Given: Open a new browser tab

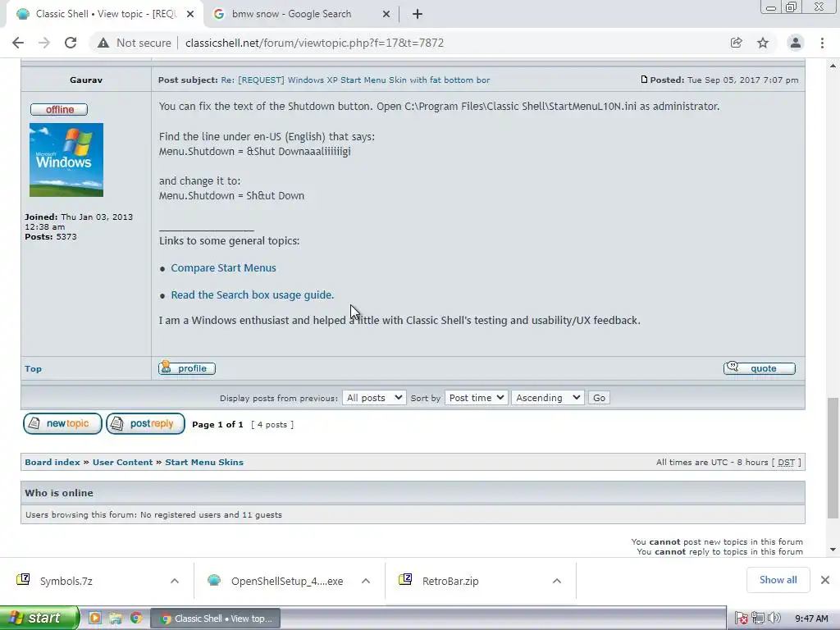Looking at the screenshot, I should point(418,14).
